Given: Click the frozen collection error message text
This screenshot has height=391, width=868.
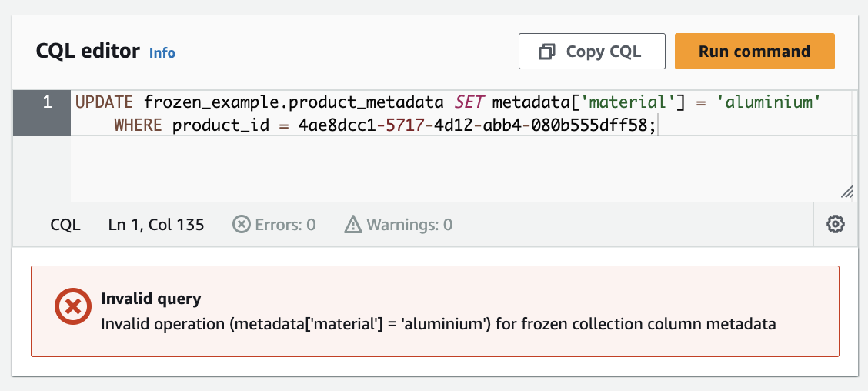Looking at the screenshot, I should [439, 324].
